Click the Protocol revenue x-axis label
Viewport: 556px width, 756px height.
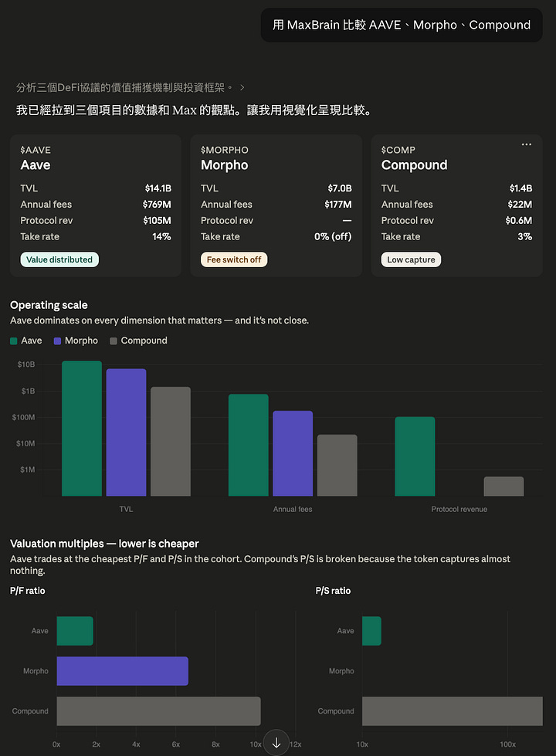[x=459, y=509]
